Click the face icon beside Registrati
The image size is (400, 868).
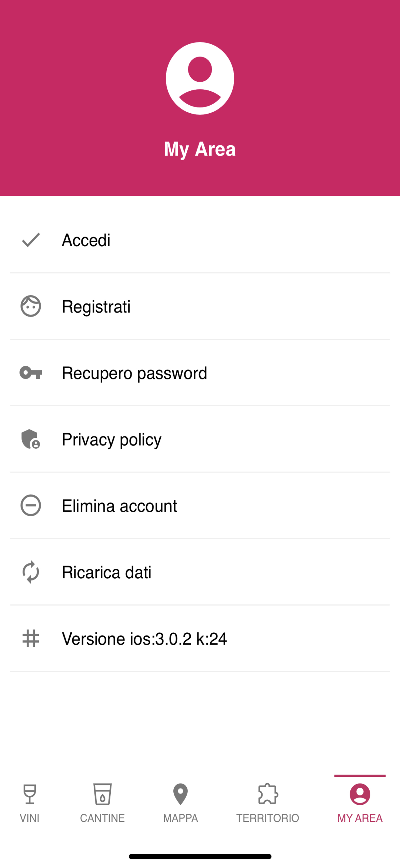[31, 306]
